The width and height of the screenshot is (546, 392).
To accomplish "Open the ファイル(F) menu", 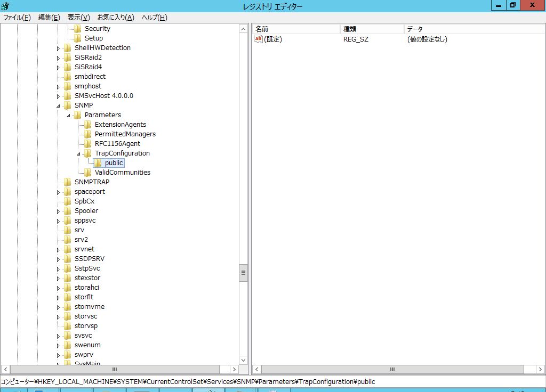I will pos(17,18).
